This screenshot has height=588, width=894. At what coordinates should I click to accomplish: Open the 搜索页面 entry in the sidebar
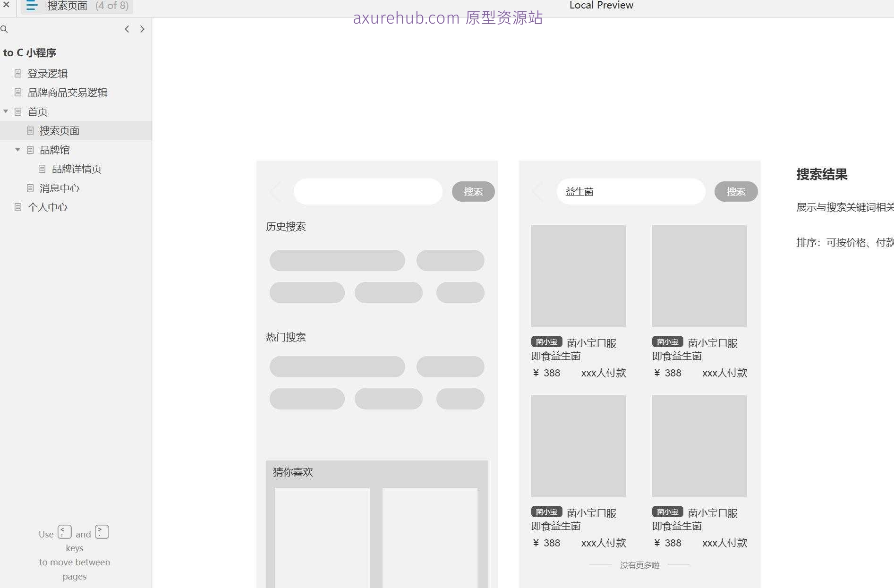(60, 130)
